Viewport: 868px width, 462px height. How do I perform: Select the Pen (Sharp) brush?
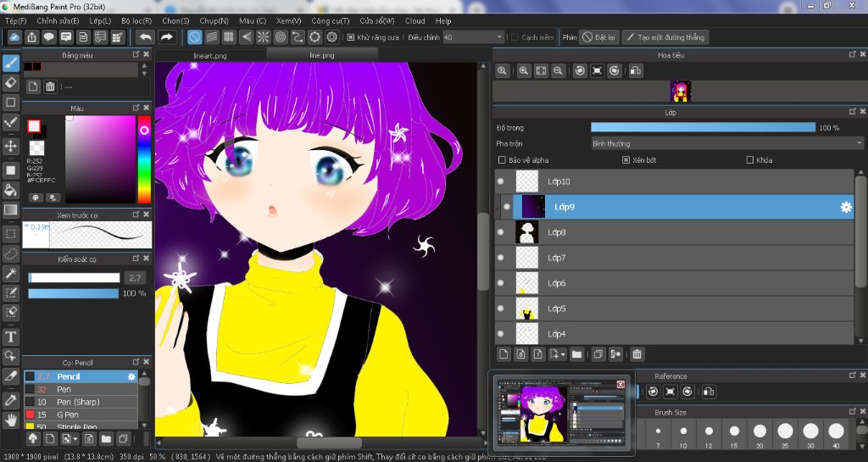click(81, 402)
